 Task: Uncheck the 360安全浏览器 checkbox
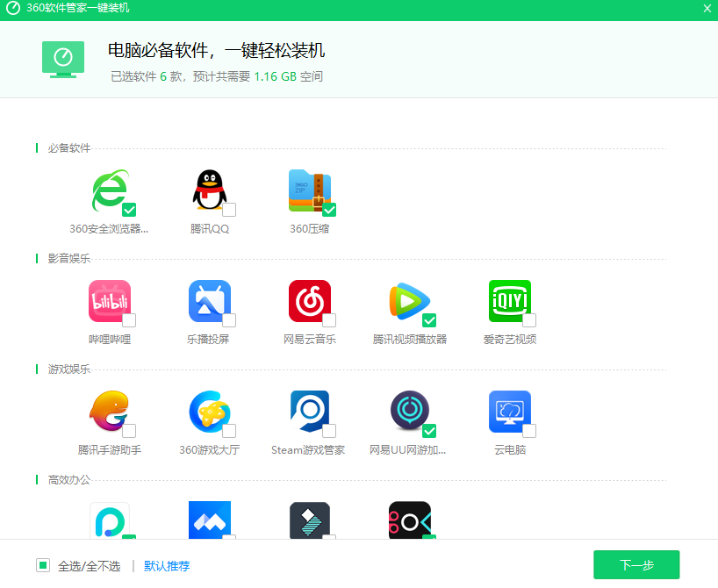[129, 210]
